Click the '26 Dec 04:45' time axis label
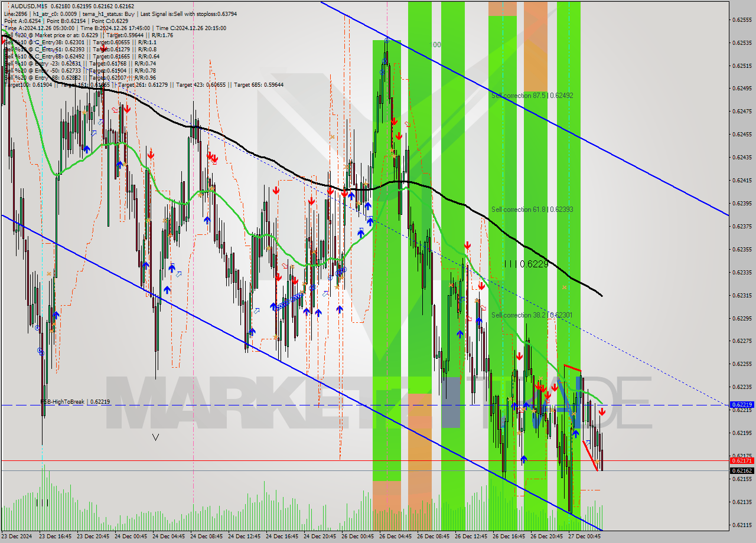This screenshot has width=756, height=543. [x=396, y=537]
